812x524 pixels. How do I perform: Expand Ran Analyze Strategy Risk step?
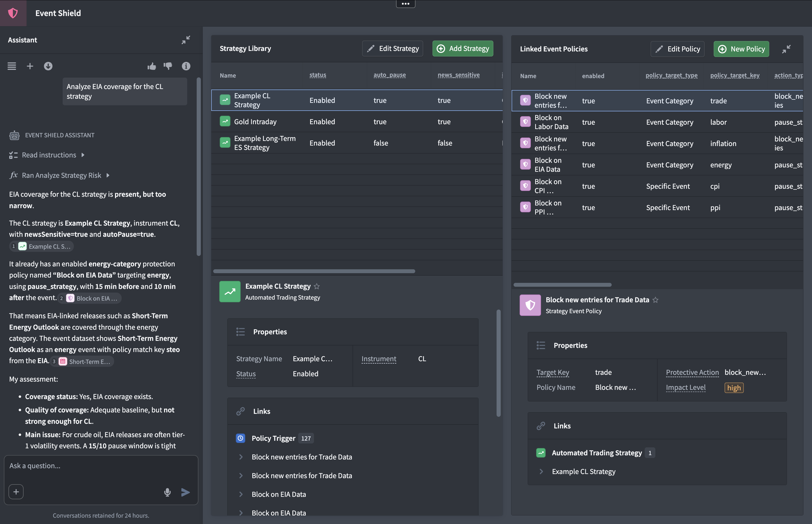click(x=108, y=176)
